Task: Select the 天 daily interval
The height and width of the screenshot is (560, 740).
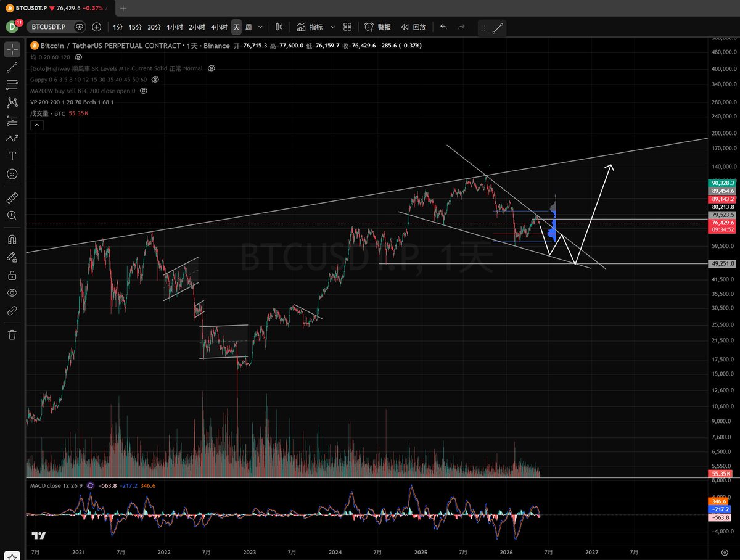Action: [x=236, y=27]
